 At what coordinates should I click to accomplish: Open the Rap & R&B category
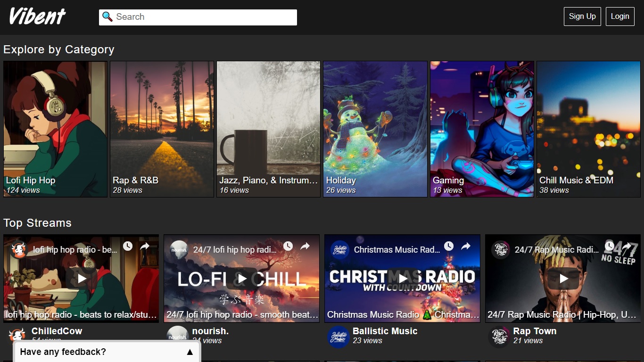coord(162,129)
